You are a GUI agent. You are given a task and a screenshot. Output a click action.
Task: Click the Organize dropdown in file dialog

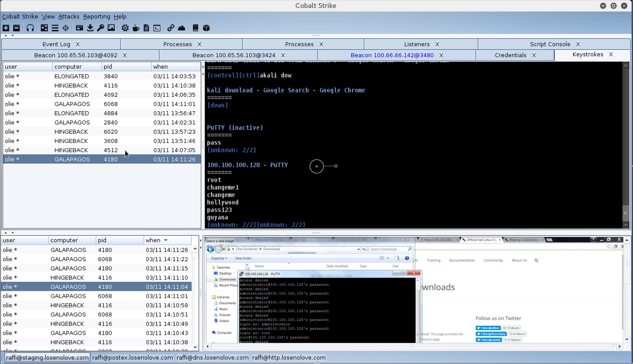click(x=219, y=258)
